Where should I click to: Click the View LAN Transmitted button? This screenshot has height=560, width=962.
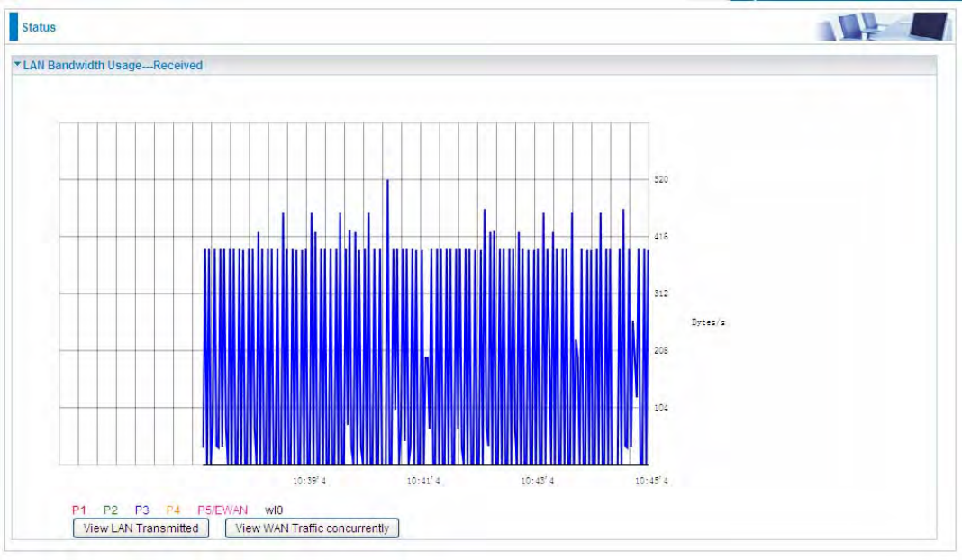(x=141, y=528)
